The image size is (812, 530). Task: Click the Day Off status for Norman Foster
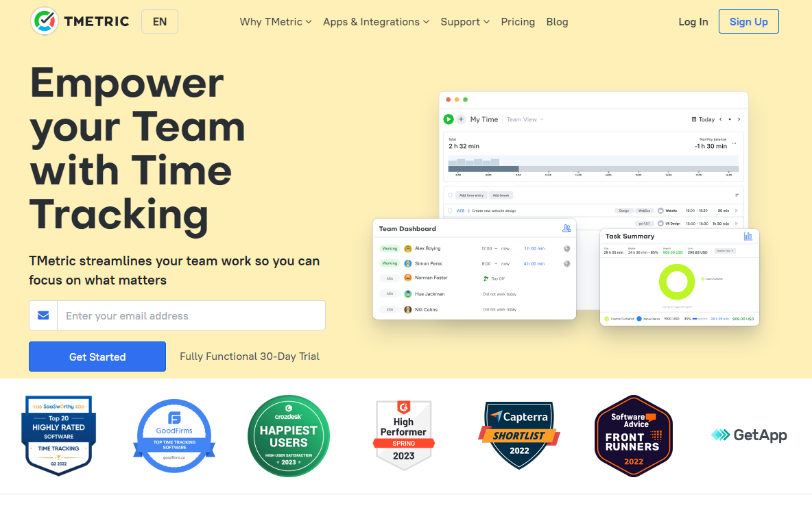(494, 278)
